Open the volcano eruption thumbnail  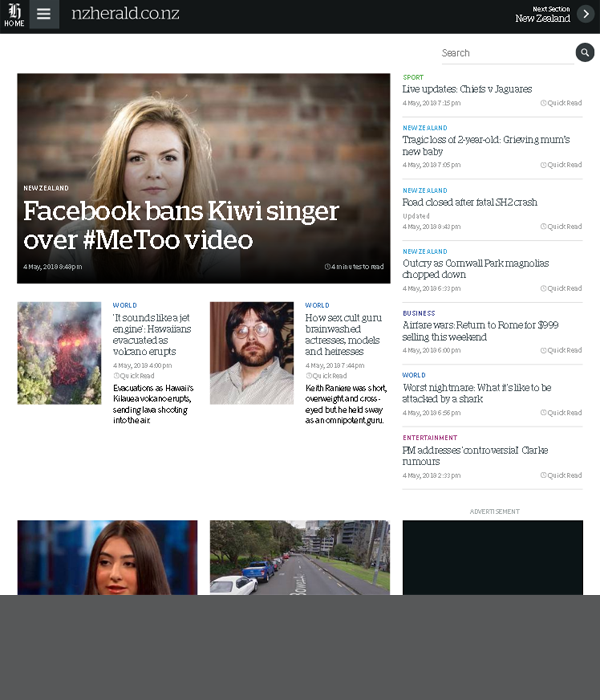(59, 353)
